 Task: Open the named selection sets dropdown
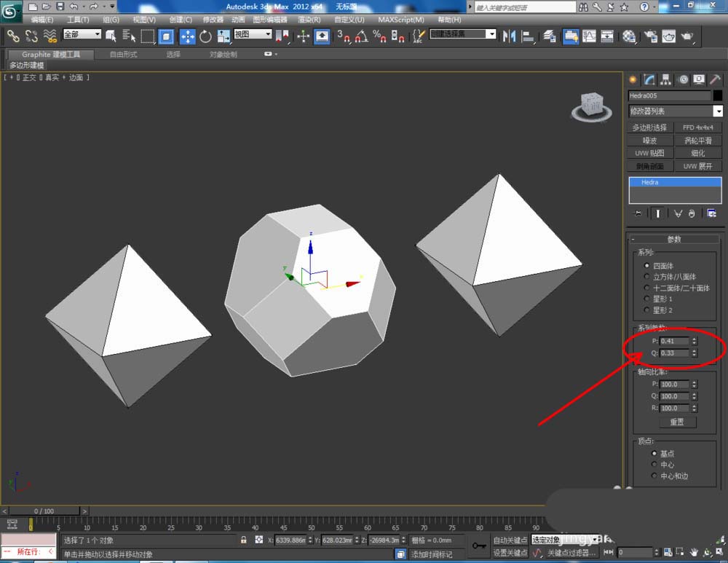[463, 34]
